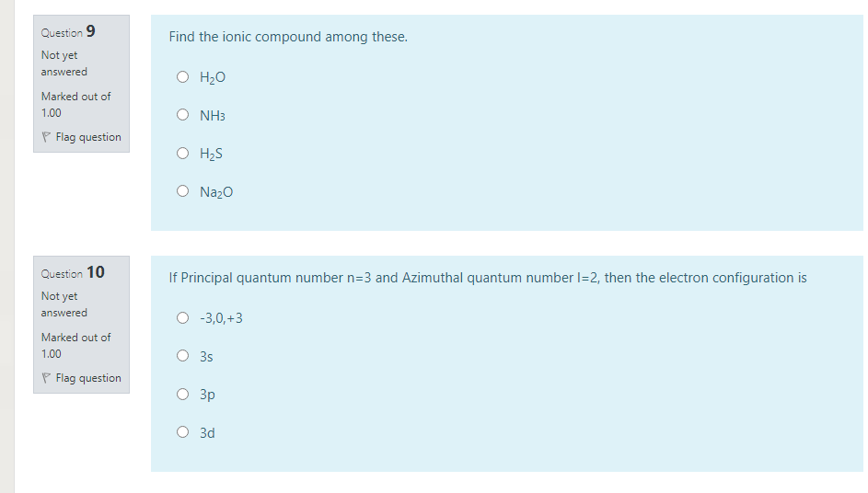Flag question 10 via its text link
Viewport: 868px width, 493px height.
[x=88, y=378]
